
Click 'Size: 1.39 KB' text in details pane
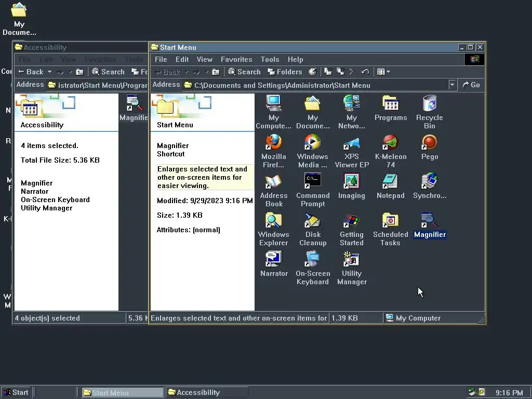pyautogui.click(x=179, y=215)
